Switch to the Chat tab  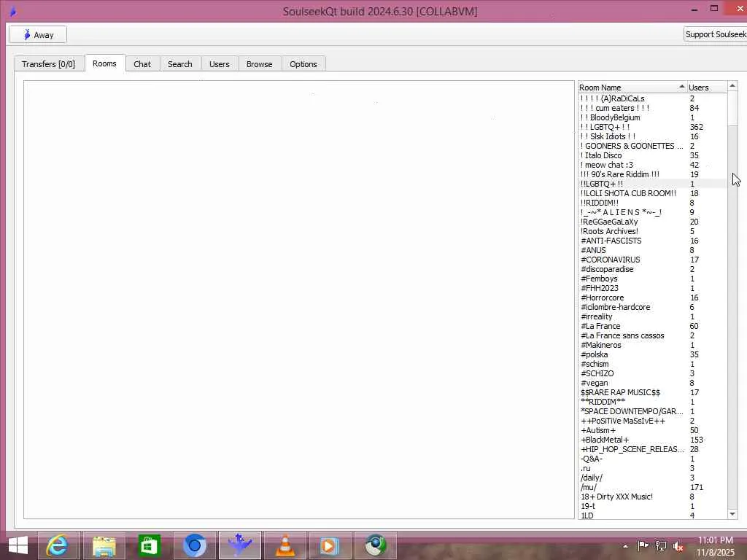pyautogui.click(x=142, y=64)
